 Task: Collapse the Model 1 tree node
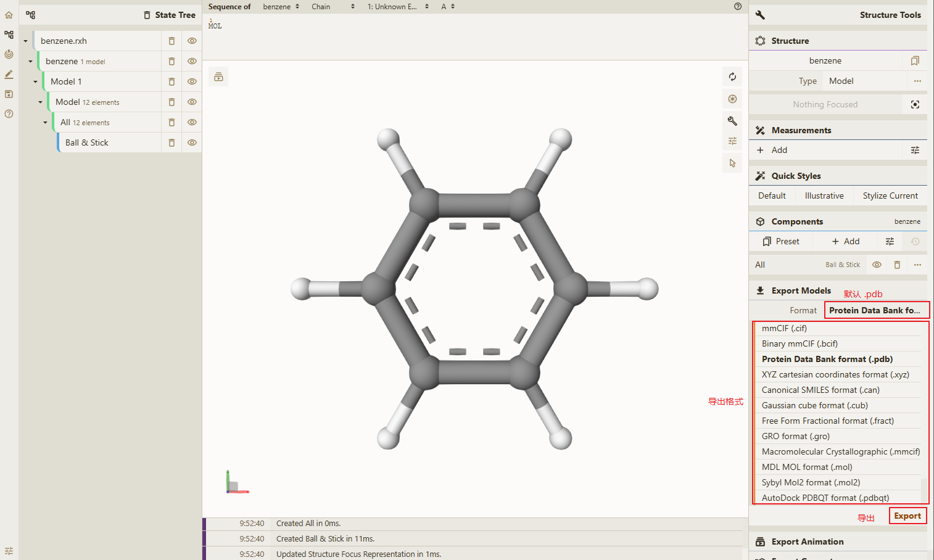(35, 82)
